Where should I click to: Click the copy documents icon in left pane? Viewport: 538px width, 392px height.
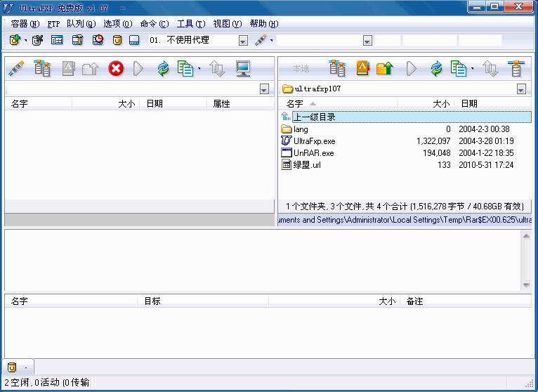tap(185, 68)
